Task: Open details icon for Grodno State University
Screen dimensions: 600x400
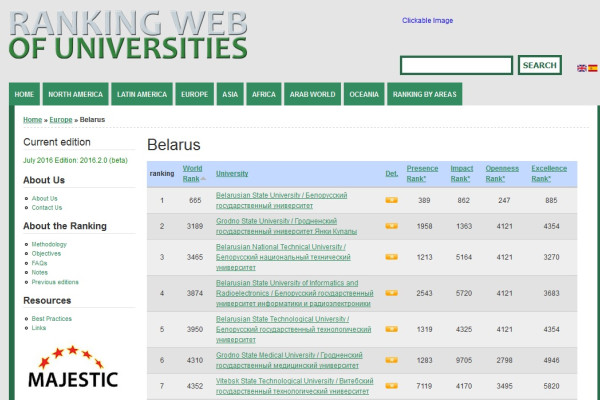Action: coord(391,226)
